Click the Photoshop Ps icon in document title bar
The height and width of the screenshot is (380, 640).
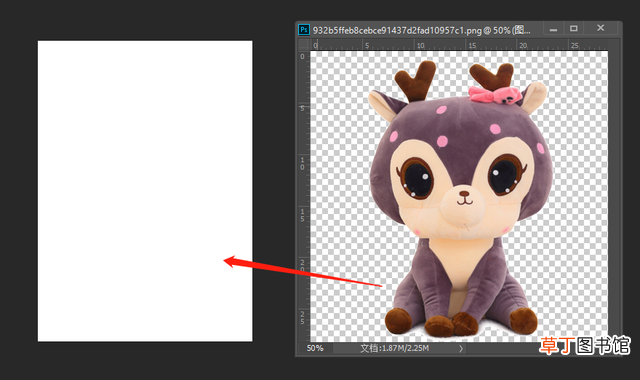tap(304, 30)
